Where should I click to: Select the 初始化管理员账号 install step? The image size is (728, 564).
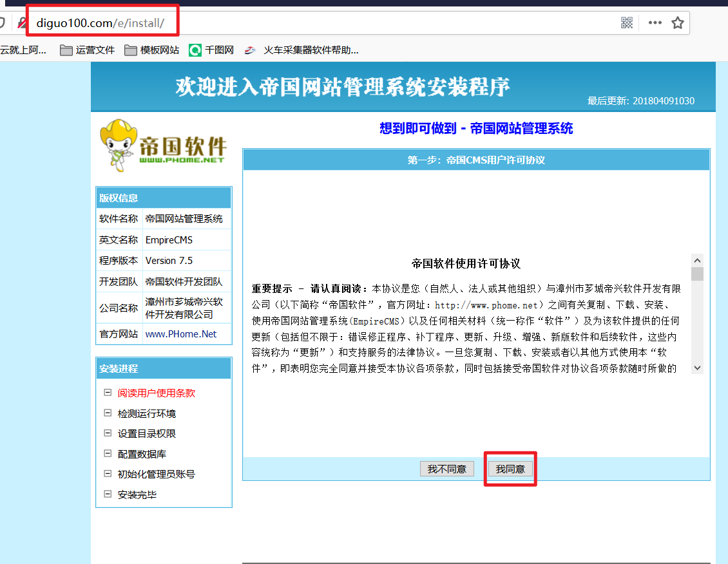click(x=157, y=474)
